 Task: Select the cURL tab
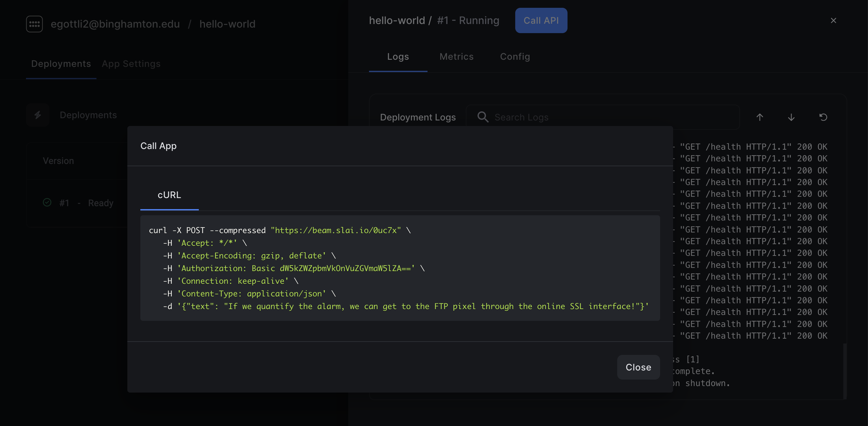[169, 195]
